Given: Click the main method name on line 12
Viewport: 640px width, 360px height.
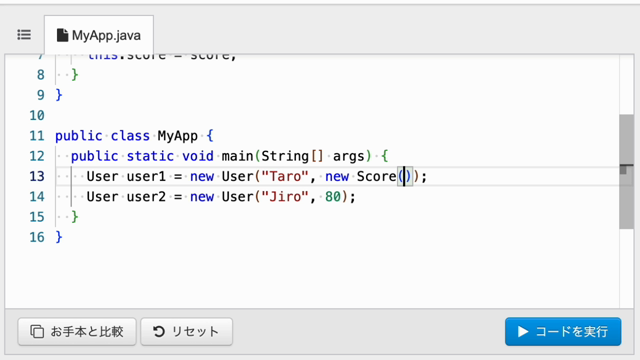Looking at the screenshot, I should click(238, 156).
